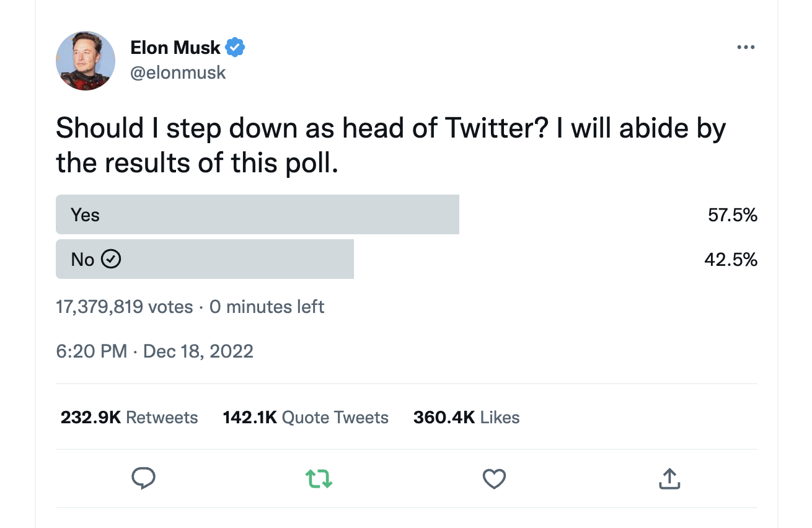
Task: Click the Elon Musk display name
Action: coord(175,47)
